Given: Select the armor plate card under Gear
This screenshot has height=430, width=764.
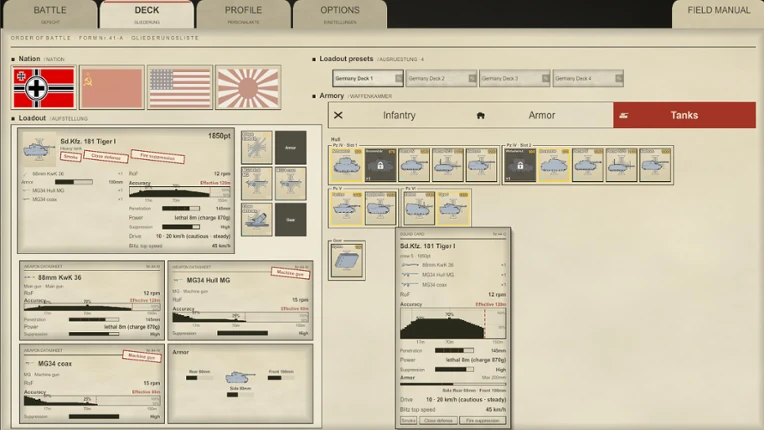Looking at the screenshot, I should pos(347,261).
